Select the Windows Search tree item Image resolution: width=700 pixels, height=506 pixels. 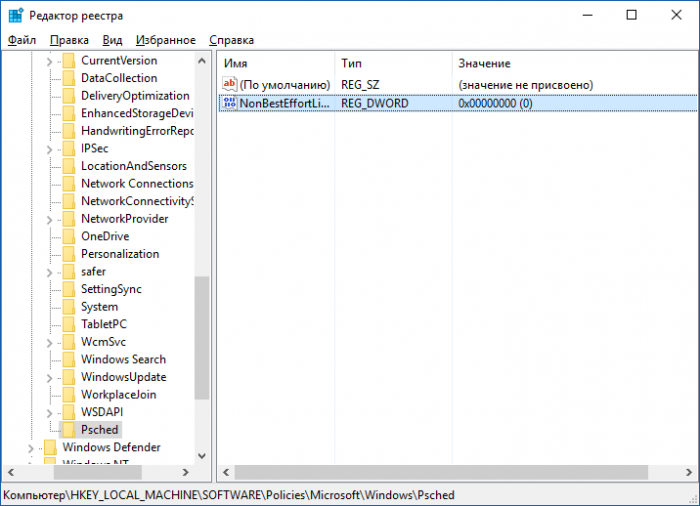click(123, 359)
